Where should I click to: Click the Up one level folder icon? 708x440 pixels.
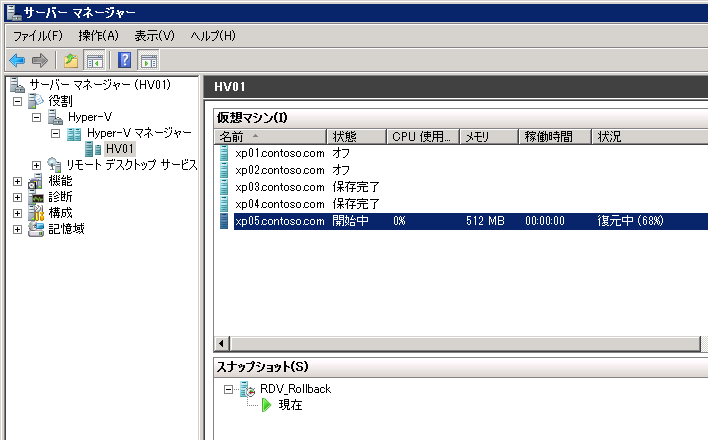(x=71, y=60)
